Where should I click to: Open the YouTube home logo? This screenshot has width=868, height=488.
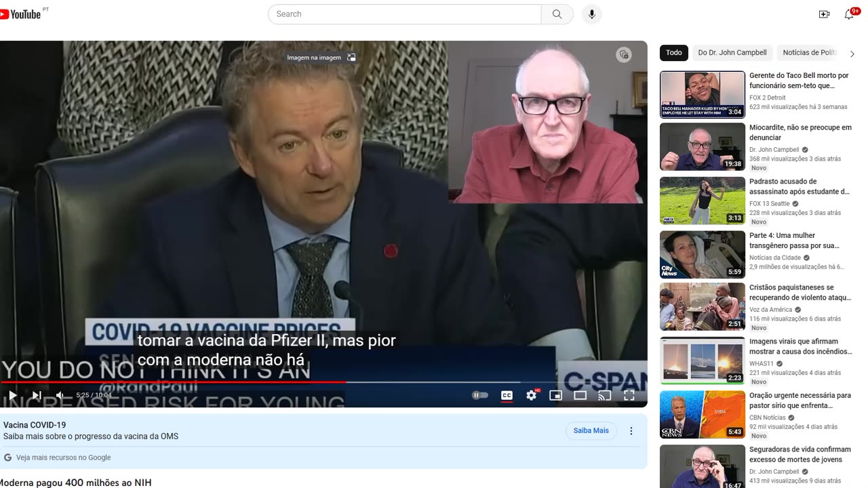20,14
